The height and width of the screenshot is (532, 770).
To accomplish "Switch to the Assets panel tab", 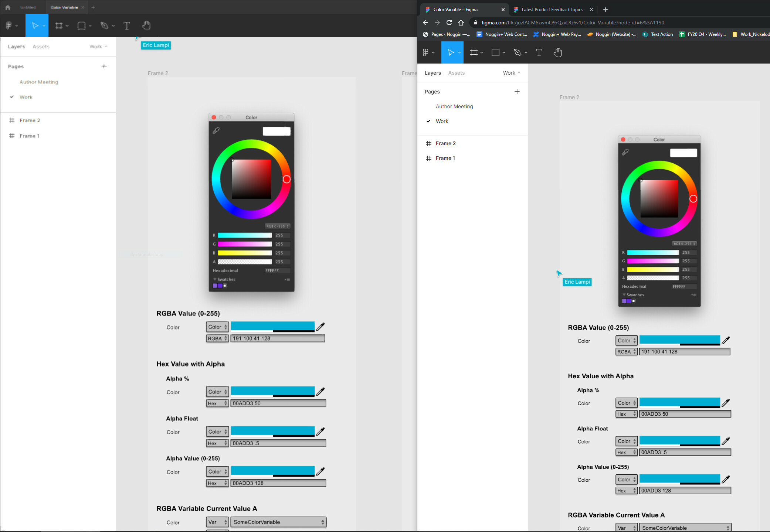I will pyautogui.click(x=41, y=46).
